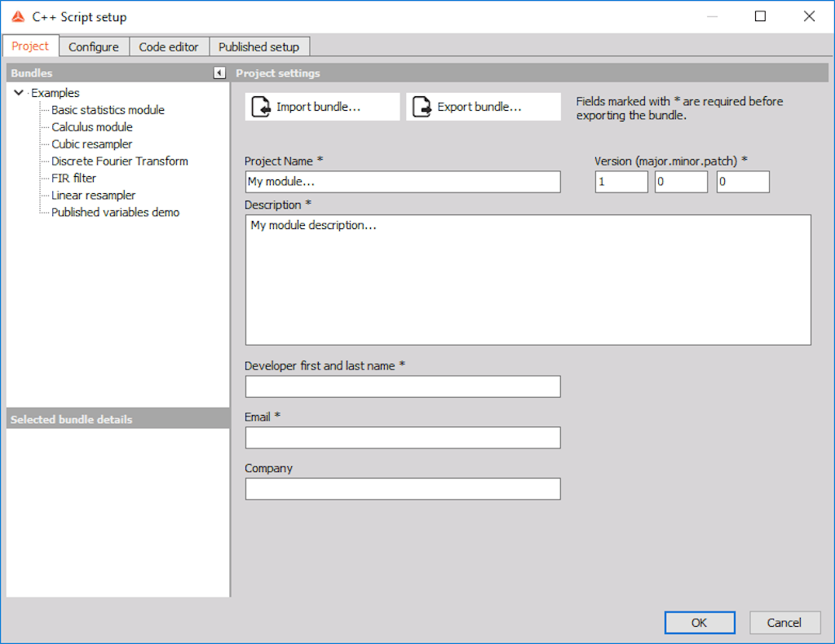Focus the Company input field
This screenshot has width=835, height=644.
[x=403, y=488]
